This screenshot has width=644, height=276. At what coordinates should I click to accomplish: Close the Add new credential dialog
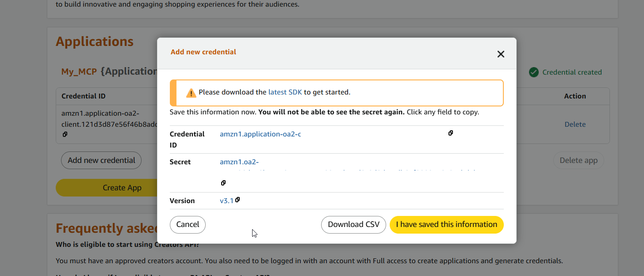pyautogui.click(x=501, y=54)
